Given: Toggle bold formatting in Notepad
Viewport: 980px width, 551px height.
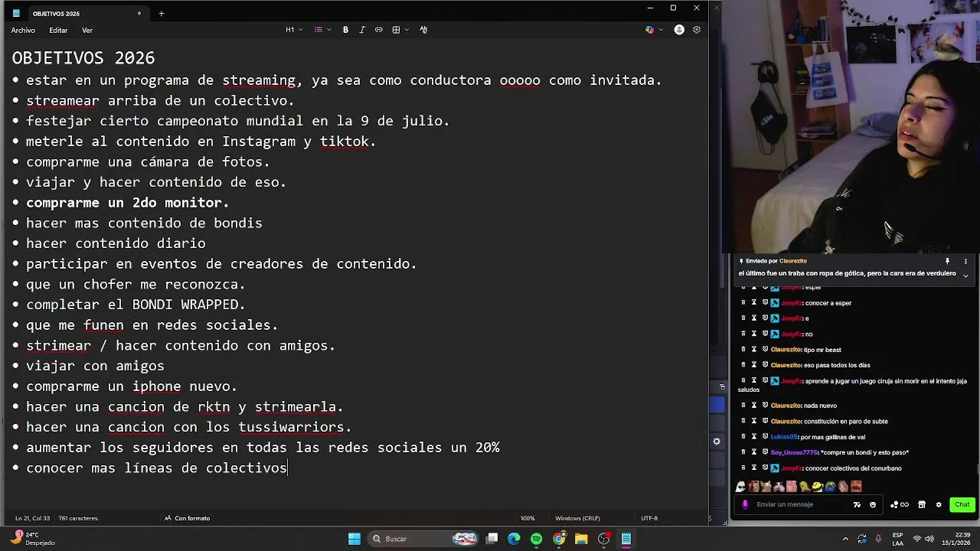Looking at the screenshot, I should 345,30.
